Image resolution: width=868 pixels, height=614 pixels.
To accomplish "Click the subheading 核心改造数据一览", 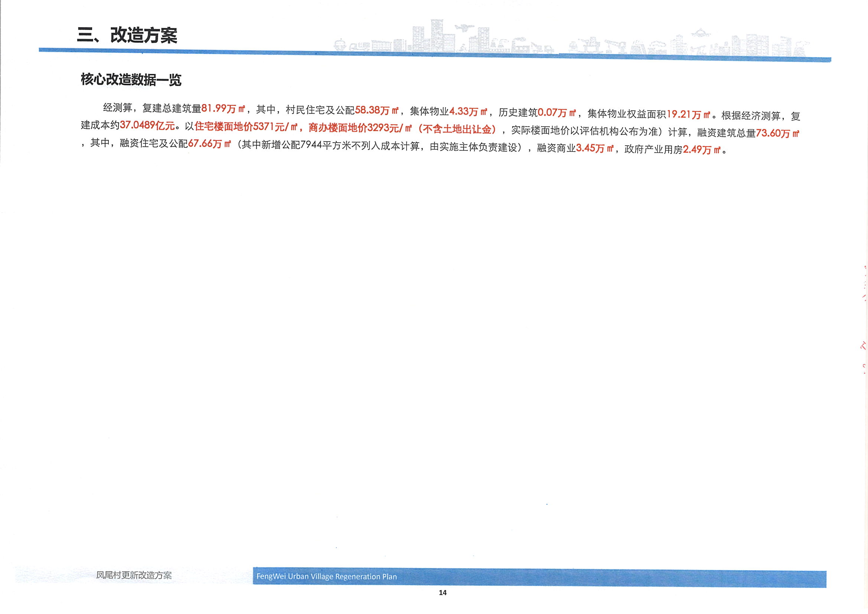I will [131, 80].
